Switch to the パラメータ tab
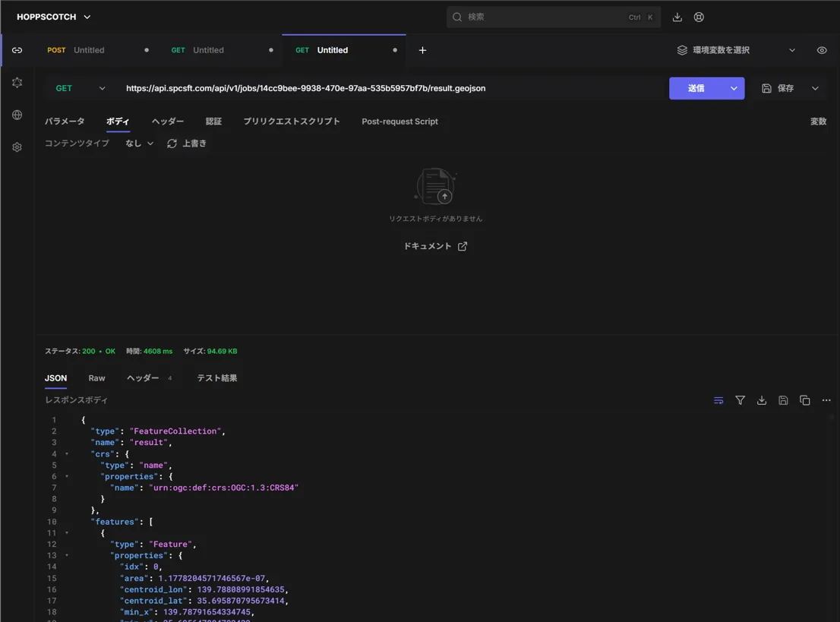This screenshot has height=622, width=840. (65, 122)
